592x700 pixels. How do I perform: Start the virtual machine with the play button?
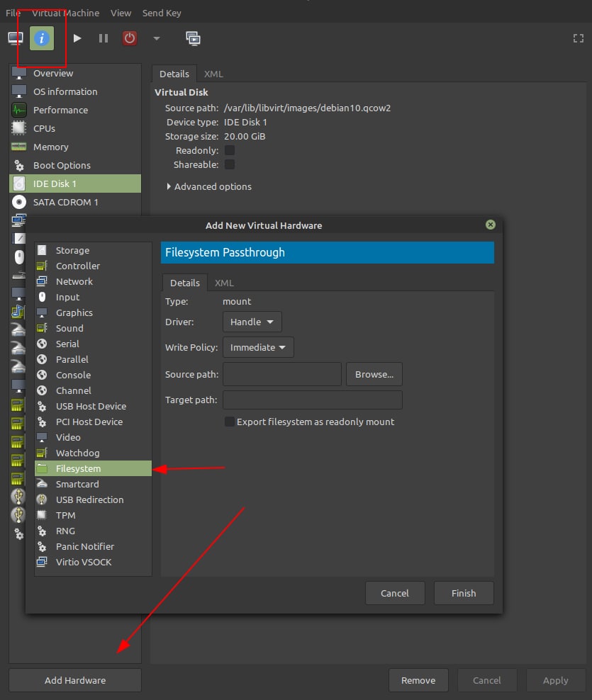77,38
